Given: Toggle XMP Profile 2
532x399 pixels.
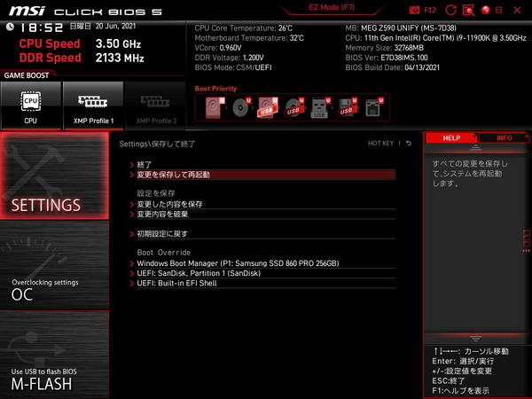Looking at the screenshot, I should [x=155, y=106].
